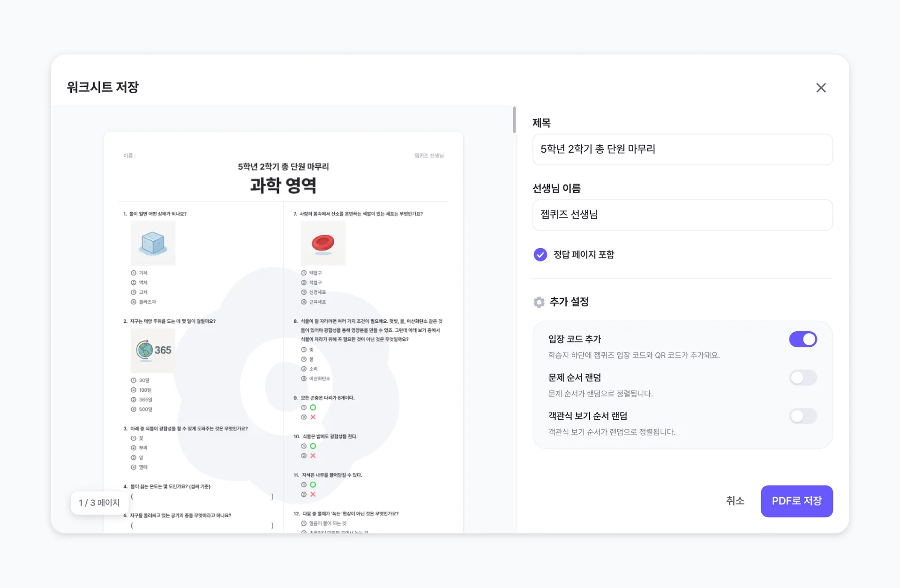Click the red blood cell image in question 7
The width and height of the screenshot is (900, 588).
(x=323, y=243)
